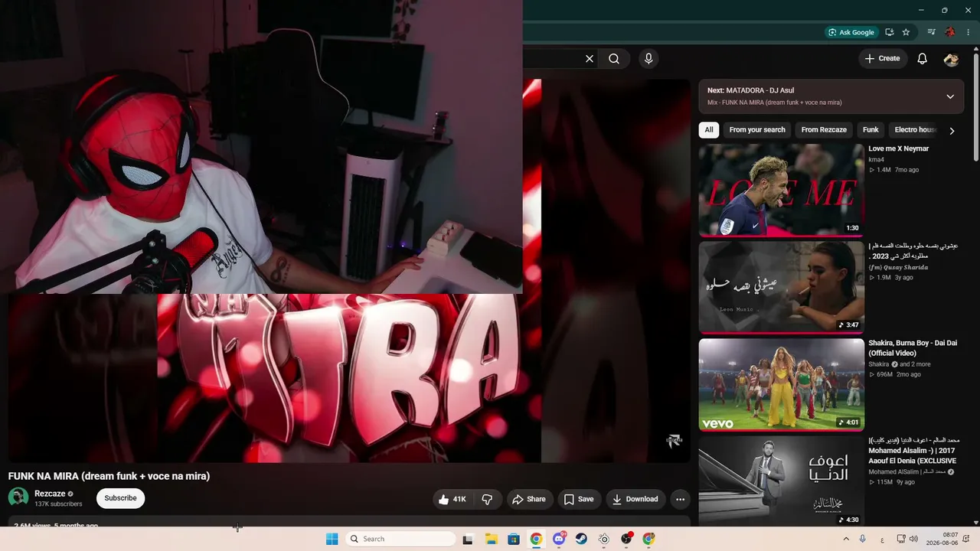
Task: Switch the keyboard input language indicator
Action: tap(882, 539)
